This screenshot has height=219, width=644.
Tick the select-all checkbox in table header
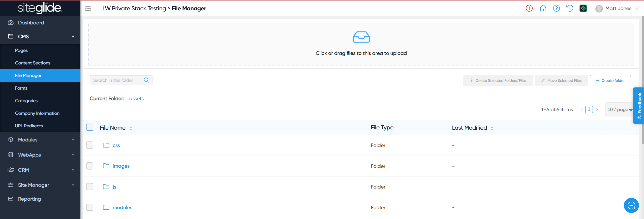click(90, 127)
